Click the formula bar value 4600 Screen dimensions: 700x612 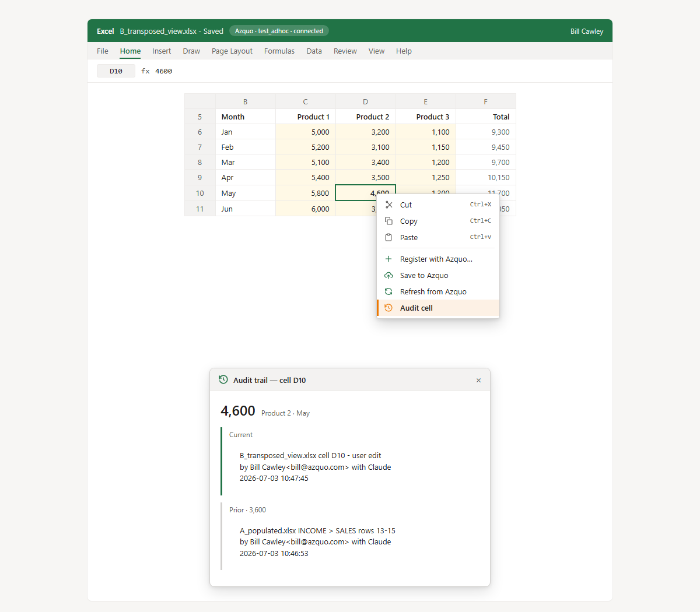click(163, 71)
